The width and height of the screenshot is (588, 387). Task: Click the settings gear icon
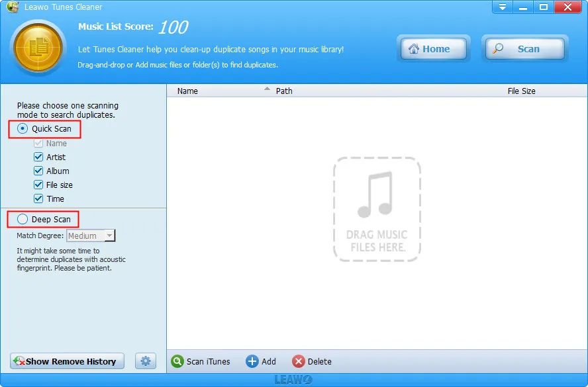coord(146,361)
